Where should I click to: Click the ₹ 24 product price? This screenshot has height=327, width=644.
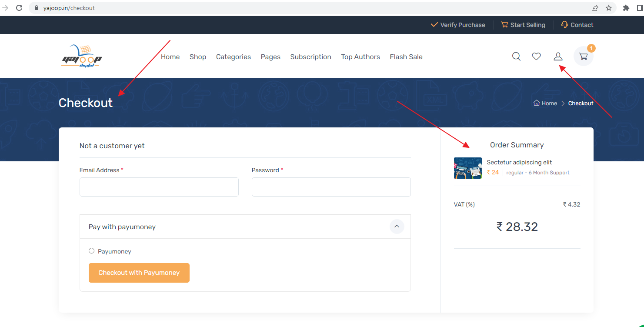[x=493, y=173]
